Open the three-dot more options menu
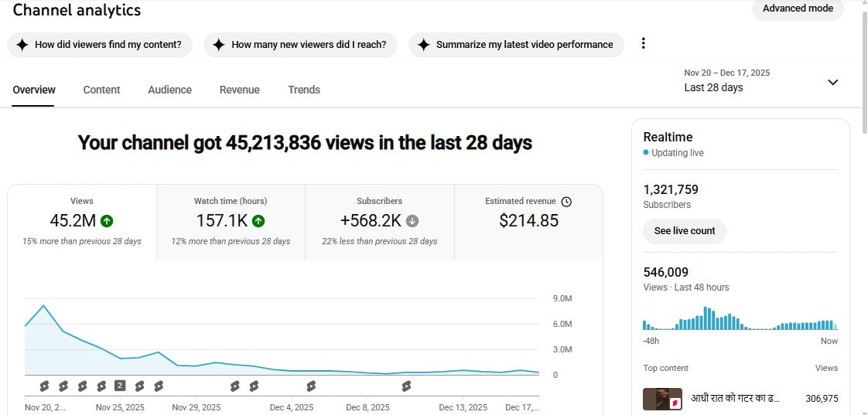This screenshot has width=868, height=415. coord(643,44)
